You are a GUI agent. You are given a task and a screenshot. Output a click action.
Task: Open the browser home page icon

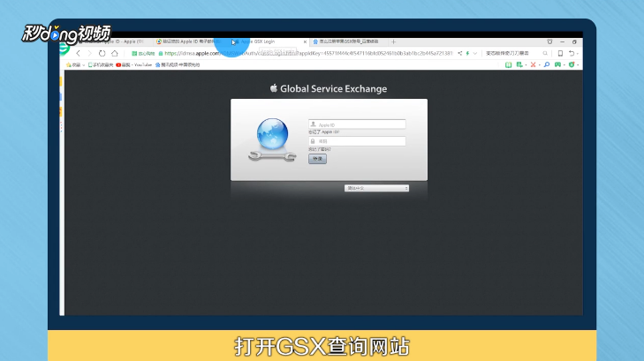[x=115, y=53]
